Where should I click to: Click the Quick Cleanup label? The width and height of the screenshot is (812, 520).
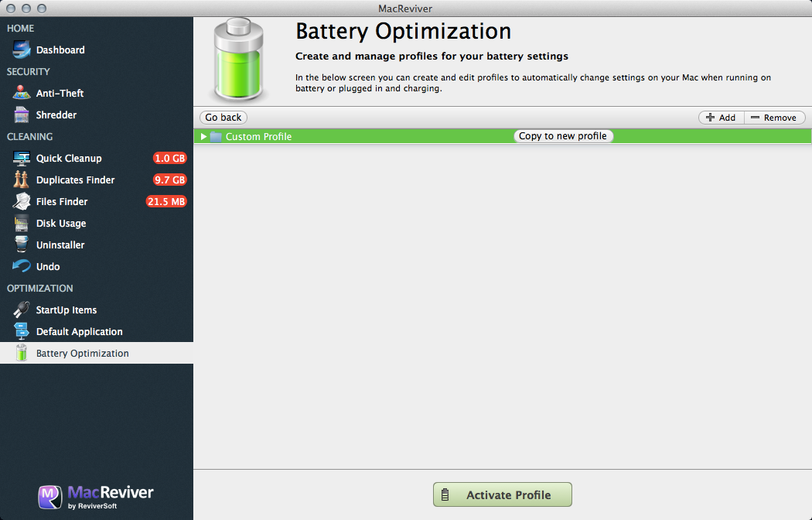click(69, 159)
